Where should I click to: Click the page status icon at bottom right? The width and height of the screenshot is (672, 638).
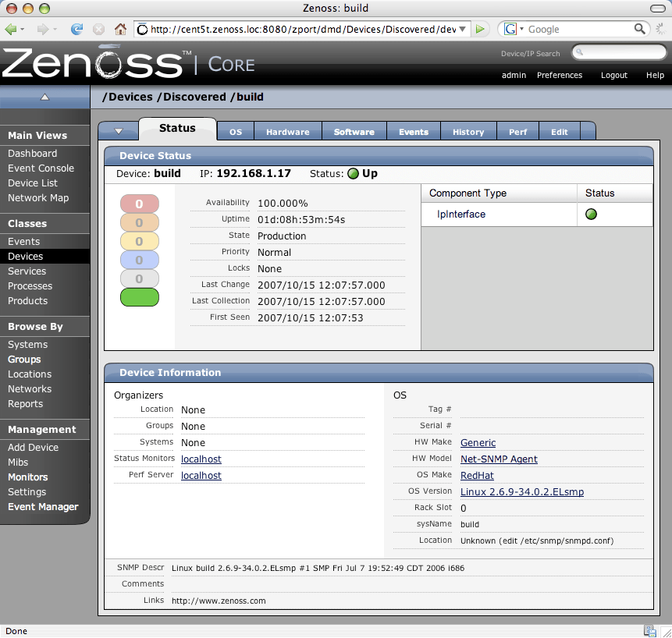tap(650, 630)
